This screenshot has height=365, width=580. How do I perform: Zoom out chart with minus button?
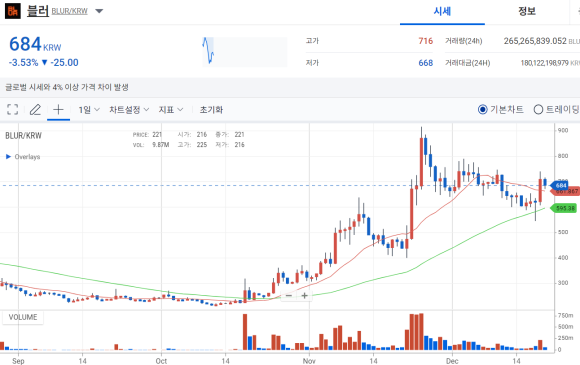click(x=289, y=295)
